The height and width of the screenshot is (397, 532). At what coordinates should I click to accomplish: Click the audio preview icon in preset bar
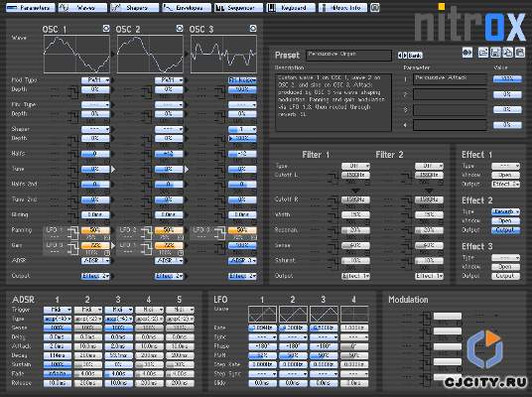467,53
